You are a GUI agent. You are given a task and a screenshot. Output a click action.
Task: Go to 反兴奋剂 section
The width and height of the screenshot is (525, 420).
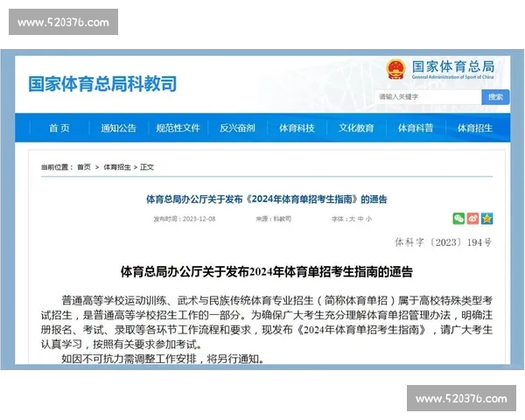(x=237, y=128)
